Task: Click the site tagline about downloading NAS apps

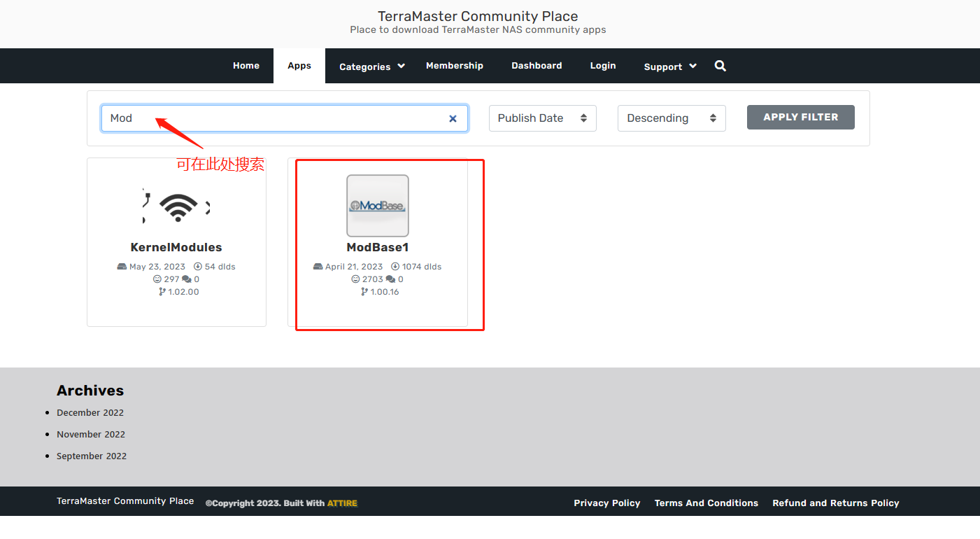Action: tap(478, 30)
